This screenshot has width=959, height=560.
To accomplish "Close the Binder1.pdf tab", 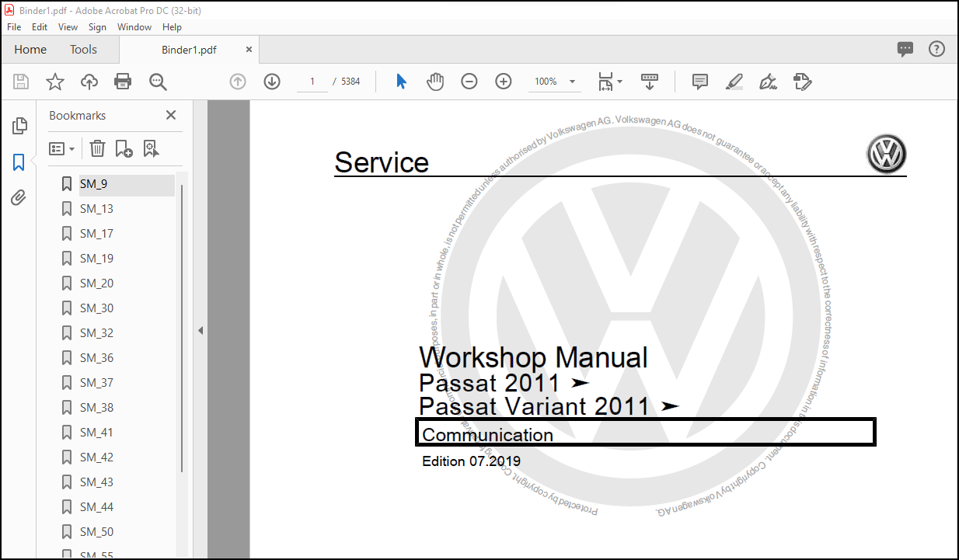I will coord(249,49).
